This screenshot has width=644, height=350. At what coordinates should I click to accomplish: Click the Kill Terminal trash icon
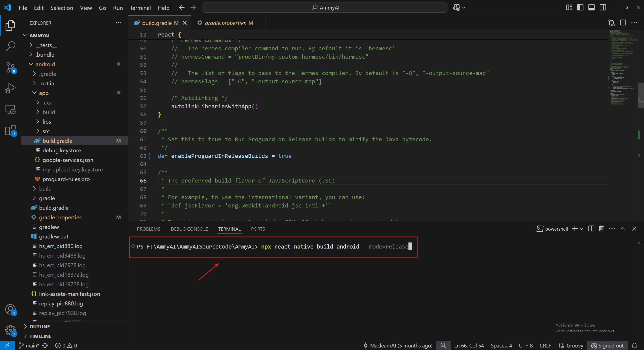[601, 229]
